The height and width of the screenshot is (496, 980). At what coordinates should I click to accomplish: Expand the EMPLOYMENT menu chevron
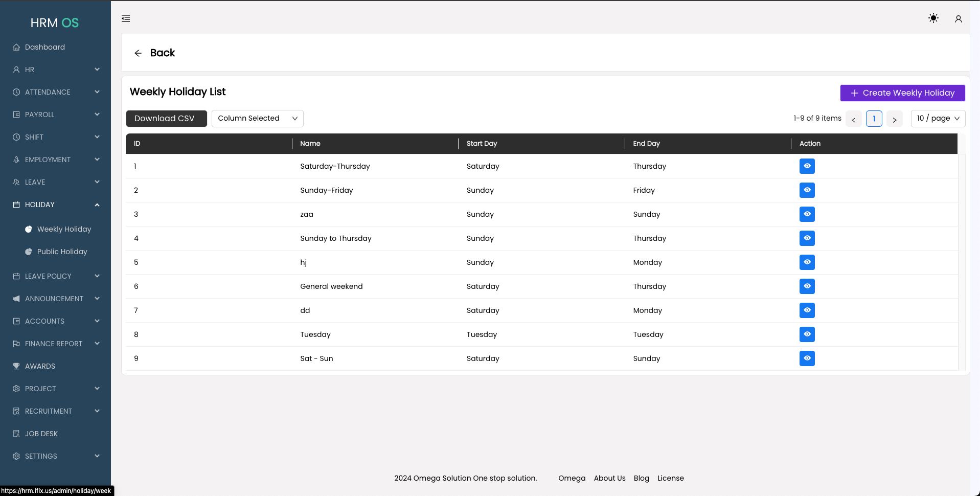coord(97,160)
